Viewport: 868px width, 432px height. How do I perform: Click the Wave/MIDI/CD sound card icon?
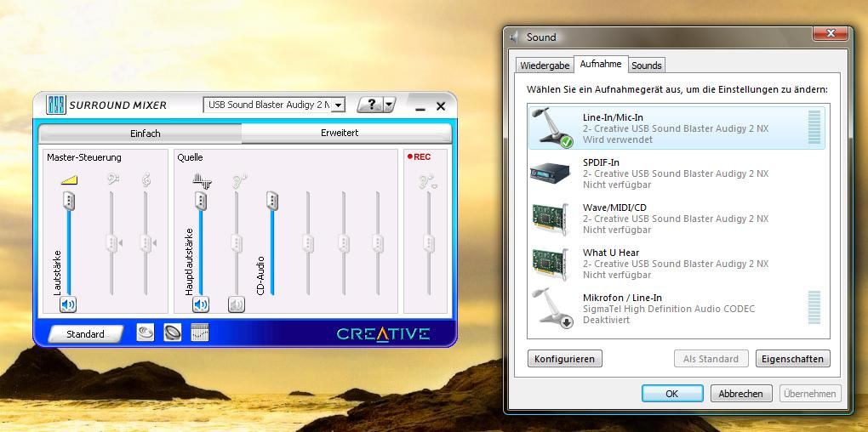(551, 218)
